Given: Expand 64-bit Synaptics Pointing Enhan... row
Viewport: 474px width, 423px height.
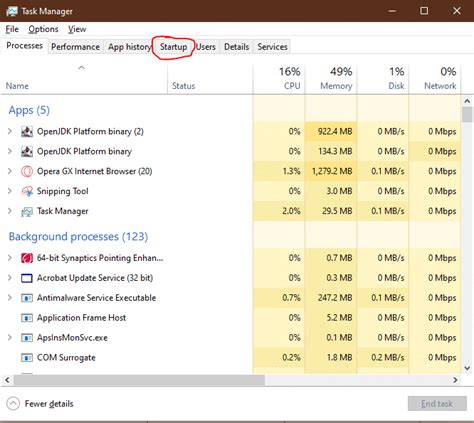Looking at the screenshot, I should [x=10, y=258].
